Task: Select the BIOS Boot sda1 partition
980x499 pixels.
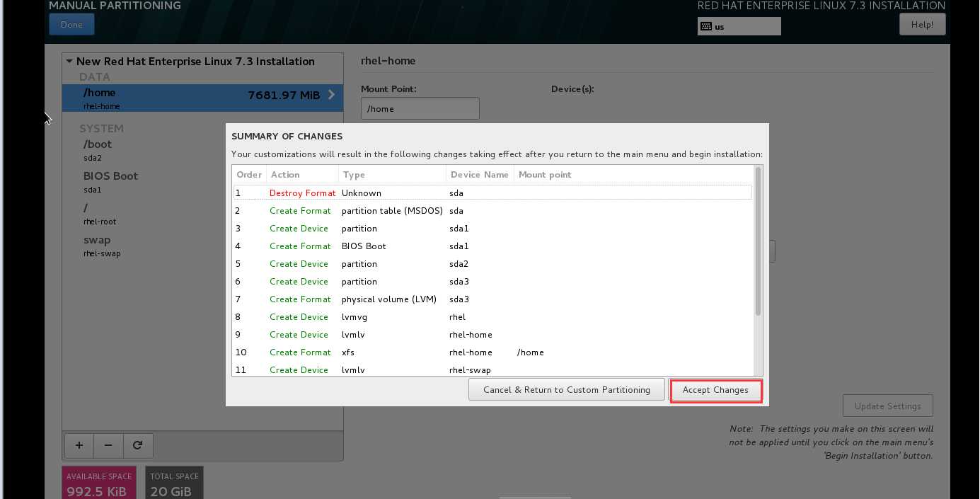Action: 202,182
